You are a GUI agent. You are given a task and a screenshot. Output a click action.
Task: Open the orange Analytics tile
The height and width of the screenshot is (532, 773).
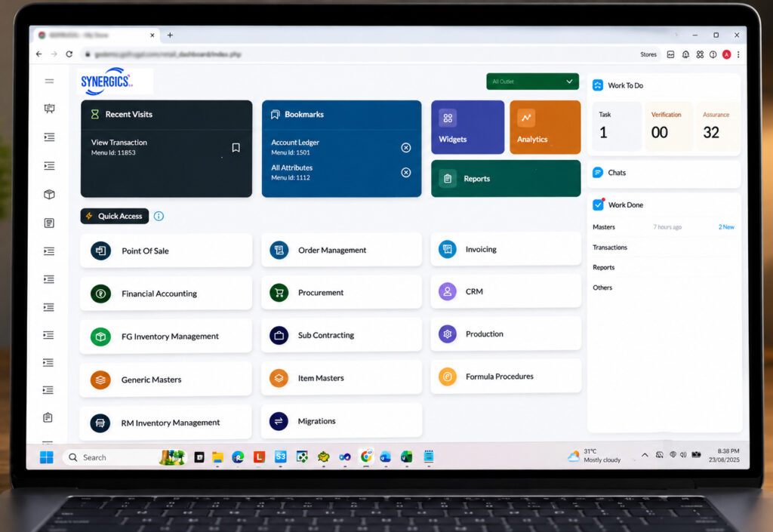tap(545, 127)
